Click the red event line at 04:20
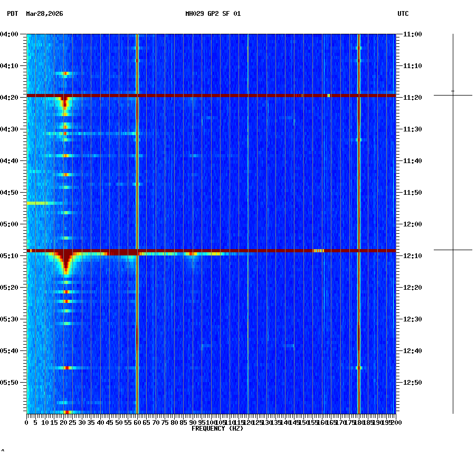This screenshot has height=456, width=476. click(211, 96)
